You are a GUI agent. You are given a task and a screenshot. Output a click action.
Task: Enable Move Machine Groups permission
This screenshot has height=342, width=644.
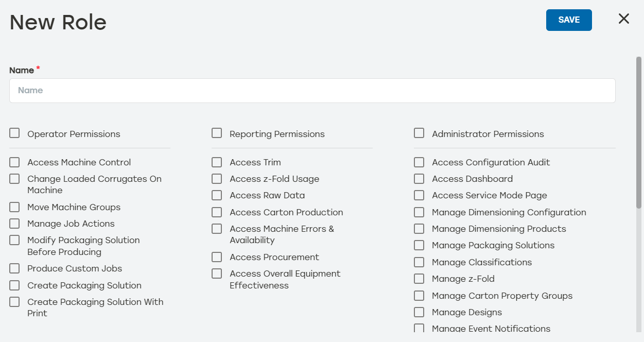(14, 207)
